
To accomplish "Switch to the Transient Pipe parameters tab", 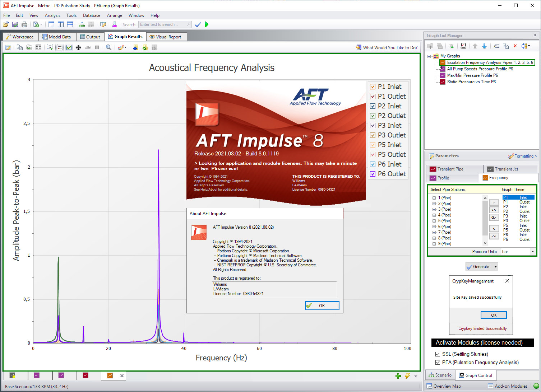I will coord(454,169).
